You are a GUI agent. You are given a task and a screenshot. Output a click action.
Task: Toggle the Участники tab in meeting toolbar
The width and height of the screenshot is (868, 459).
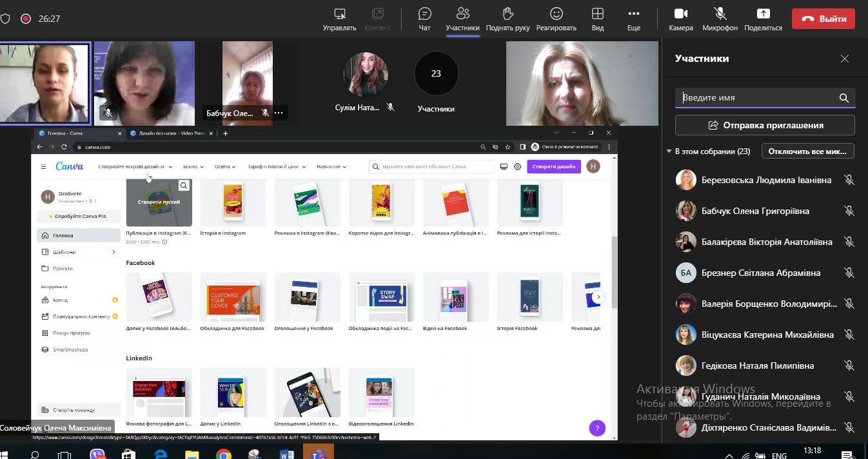click(x=462, y=19)
